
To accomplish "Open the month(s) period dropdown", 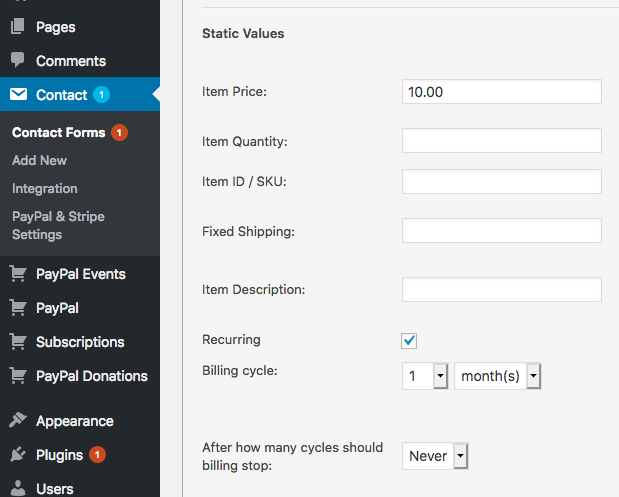I will pos(497,376).
